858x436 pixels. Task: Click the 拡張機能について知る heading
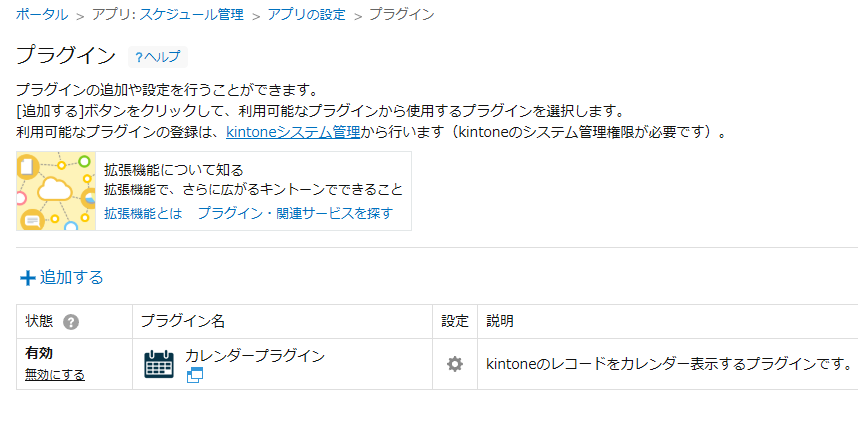173,170
